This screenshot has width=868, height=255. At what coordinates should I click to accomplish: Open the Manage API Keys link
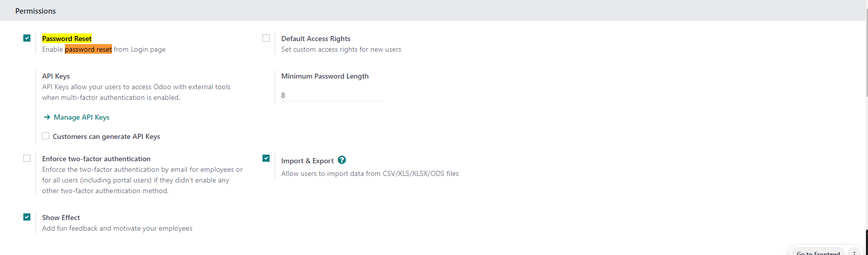coord(82,117)
